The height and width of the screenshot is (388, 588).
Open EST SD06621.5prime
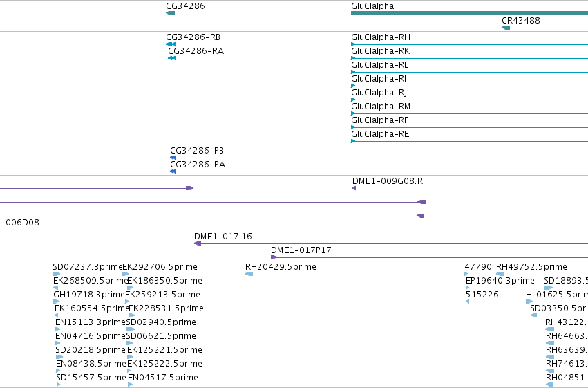tap(161, 336)
